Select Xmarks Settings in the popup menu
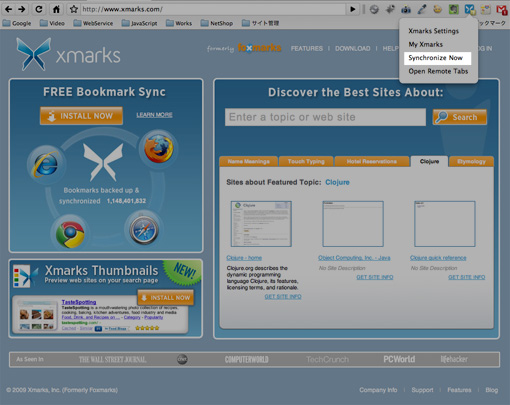 [x=434, y=31]
